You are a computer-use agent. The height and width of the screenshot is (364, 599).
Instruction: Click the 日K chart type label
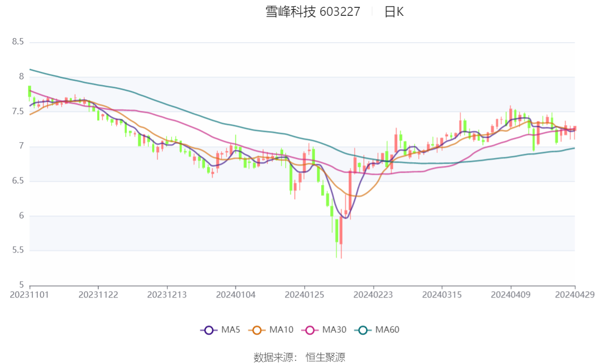click(x=394, y=12)
